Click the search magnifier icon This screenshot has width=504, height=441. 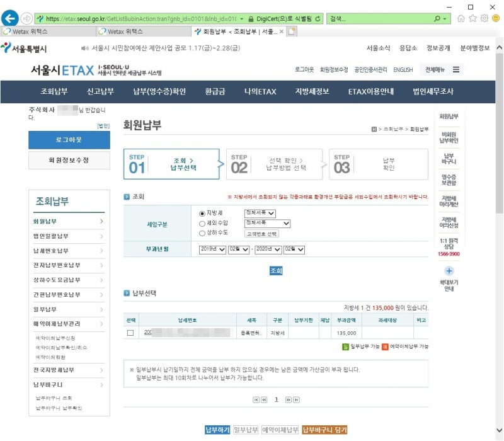[437, 19]
